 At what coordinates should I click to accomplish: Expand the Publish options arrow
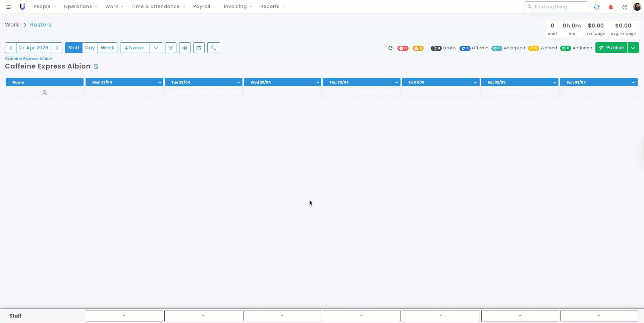click(633, 48)
